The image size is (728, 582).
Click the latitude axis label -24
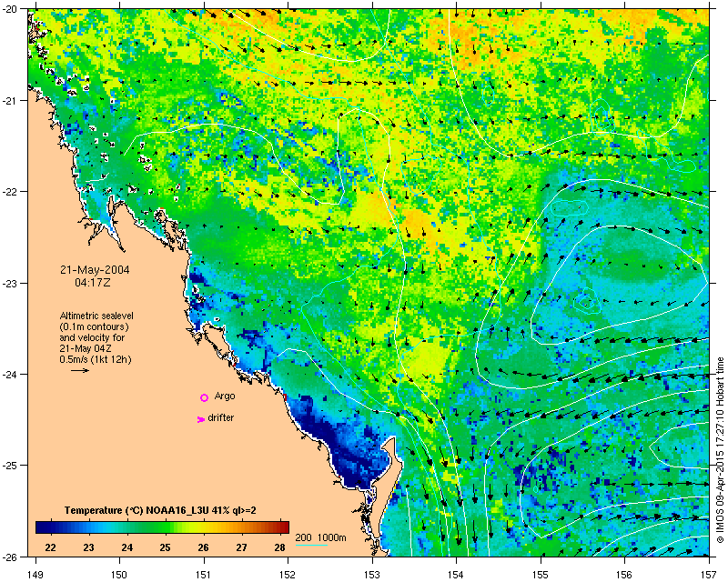click(x=10, y=374)
